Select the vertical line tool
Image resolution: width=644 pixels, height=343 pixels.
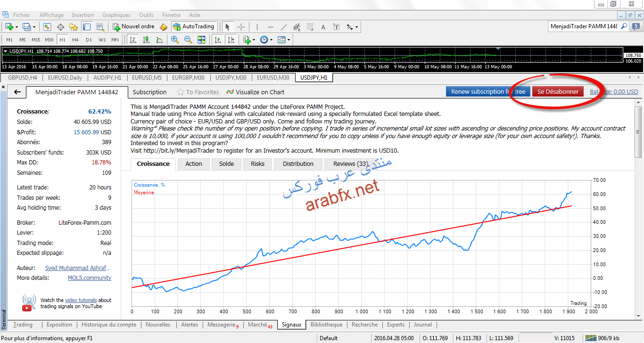pyautogui.click(x=257, y=27)
